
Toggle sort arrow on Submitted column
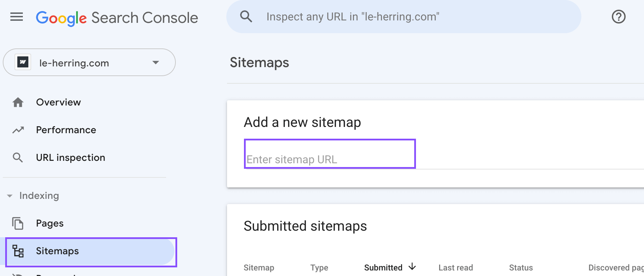pos(412,267)
